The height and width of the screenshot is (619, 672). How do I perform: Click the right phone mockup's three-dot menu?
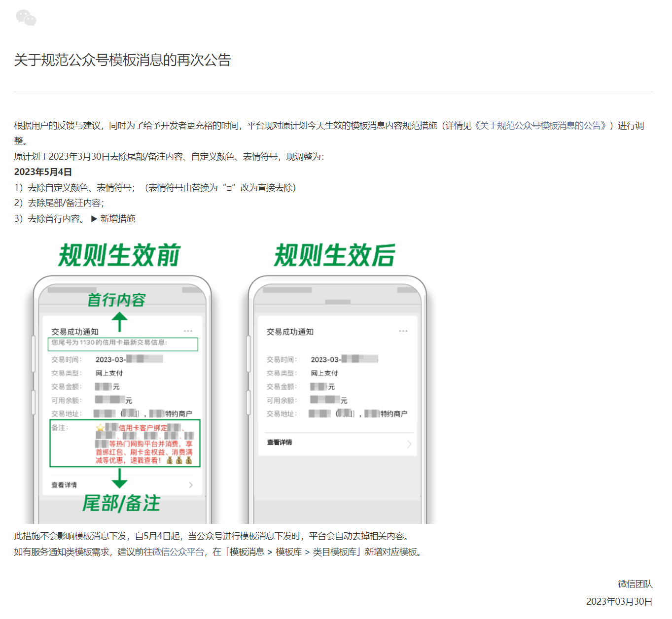403,331
